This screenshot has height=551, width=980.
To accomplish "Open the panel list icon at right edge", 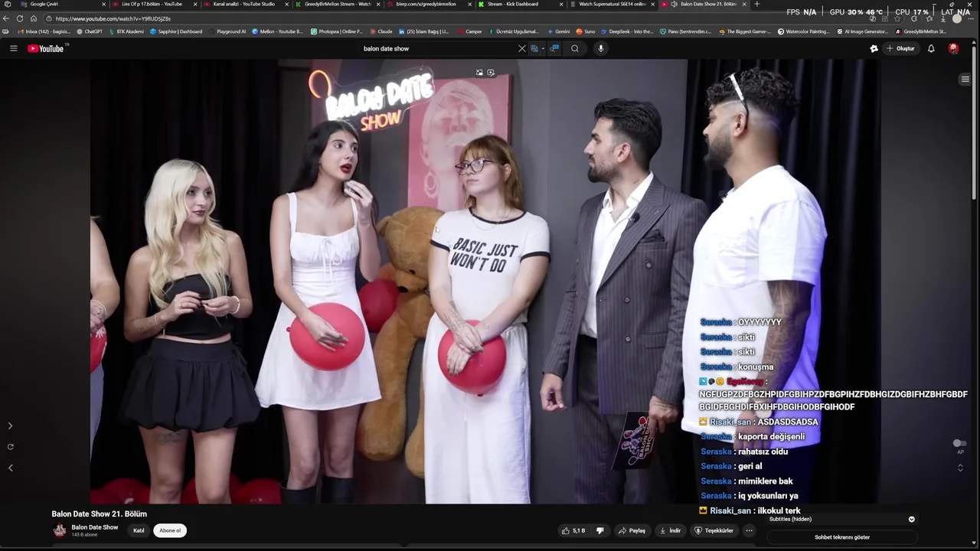I will (965, 80).
